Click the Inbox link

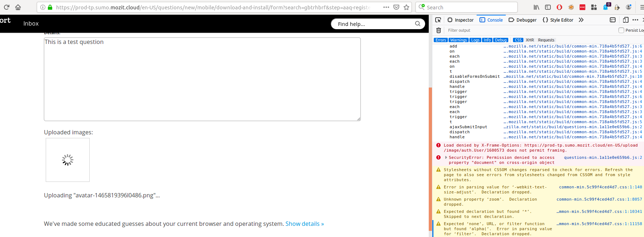pyautogui.click(x=31, y=23)
